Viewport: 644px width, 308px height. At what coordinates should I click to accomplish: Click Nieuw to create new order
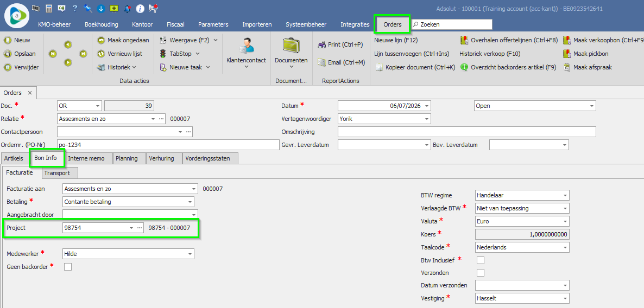(x=17, y=40)
